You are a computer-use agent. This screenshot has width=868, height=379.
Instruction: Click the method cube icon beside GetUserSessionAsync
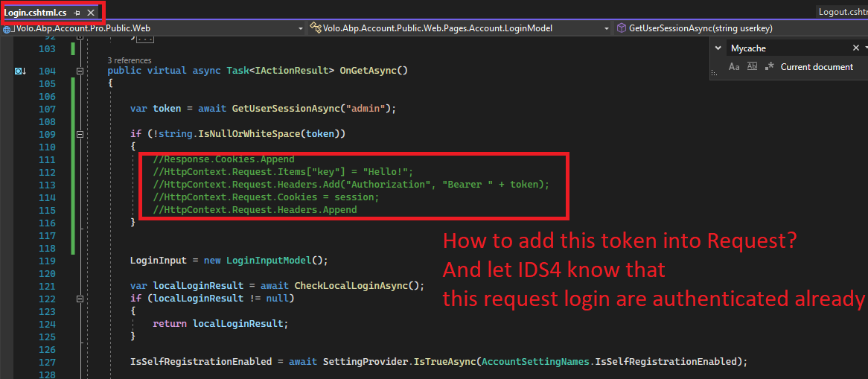click(622, 28)
